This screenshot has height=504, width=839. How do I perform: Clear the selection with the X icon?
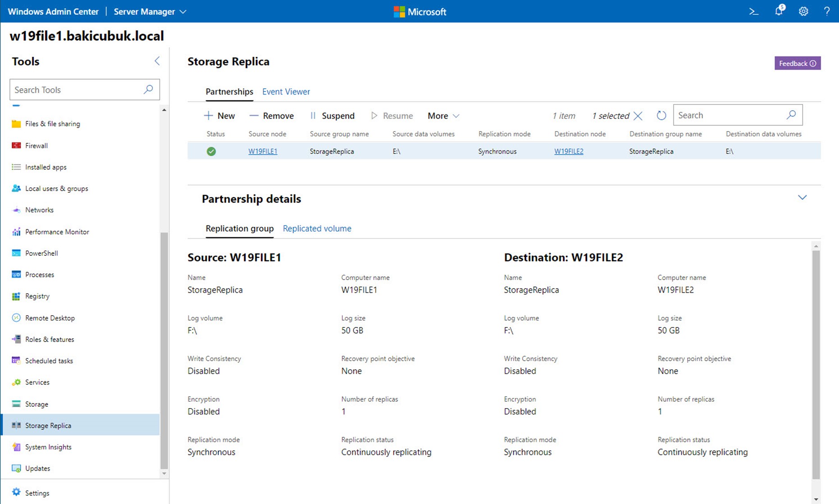[638, 116]
